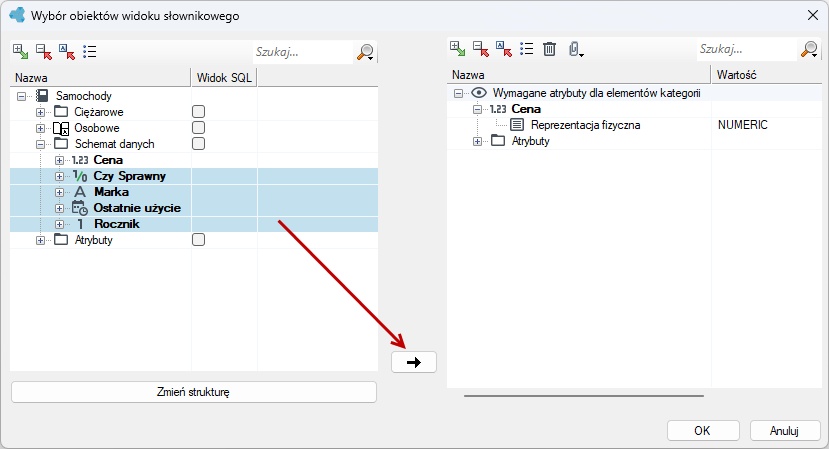Click NUMERIC value cell
The height and width of the screenshot is (449, 829).
(742, 125)
